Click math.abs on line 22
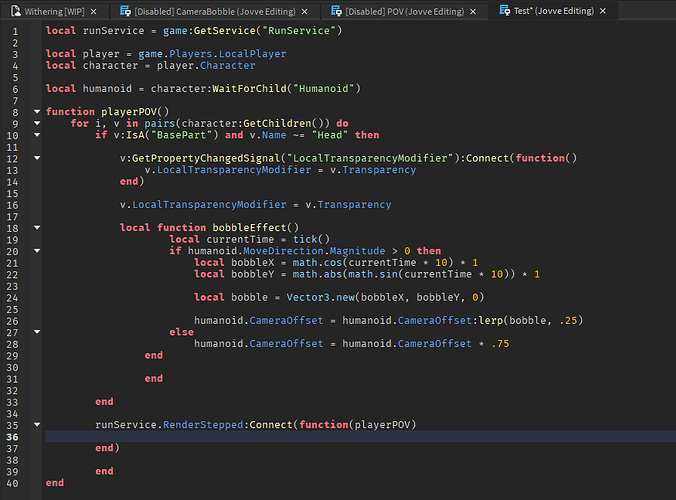This screenshot has height=500, width=676. point(317,274)
